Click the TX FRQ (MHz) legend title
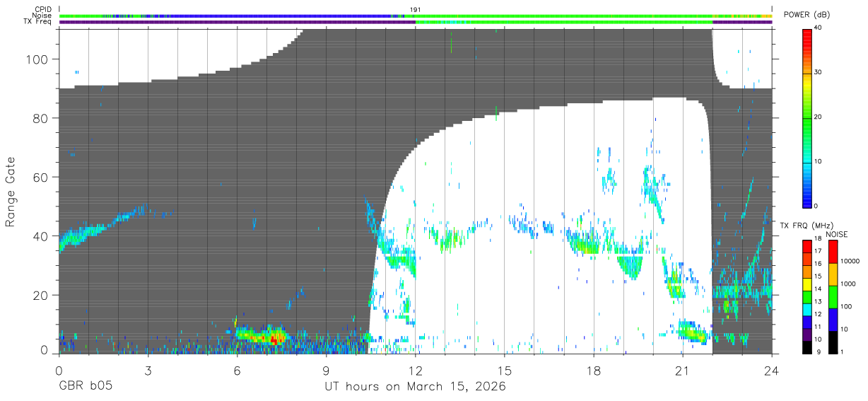The image size is (868, 401). 808,226
